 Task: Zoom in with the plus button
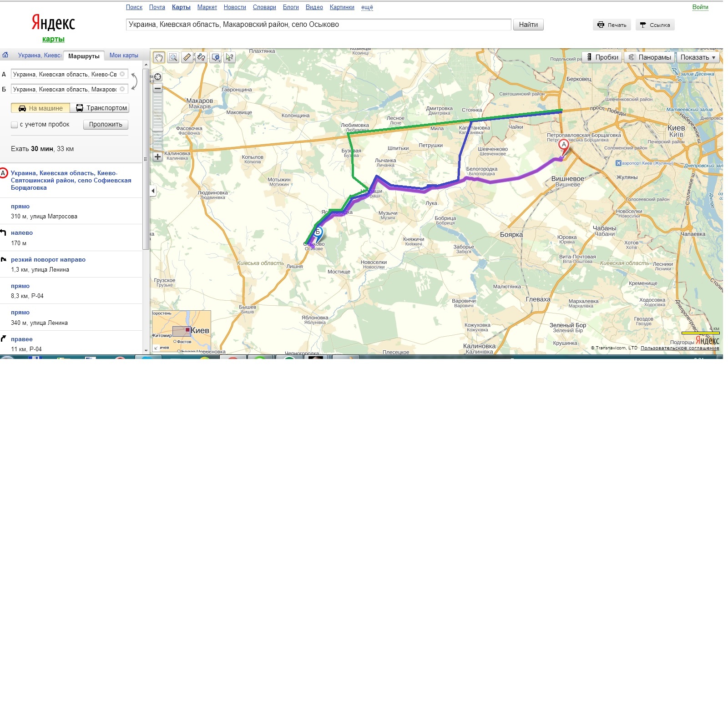pos(158,157)
